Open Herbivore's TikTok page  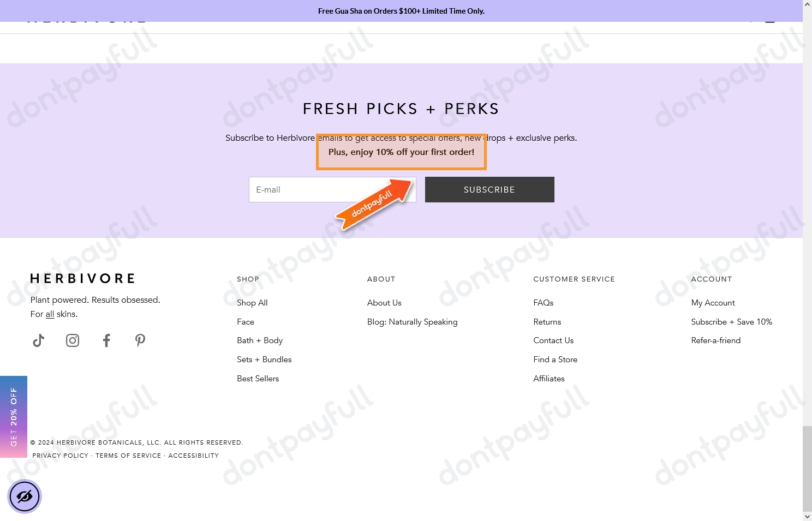39,341
